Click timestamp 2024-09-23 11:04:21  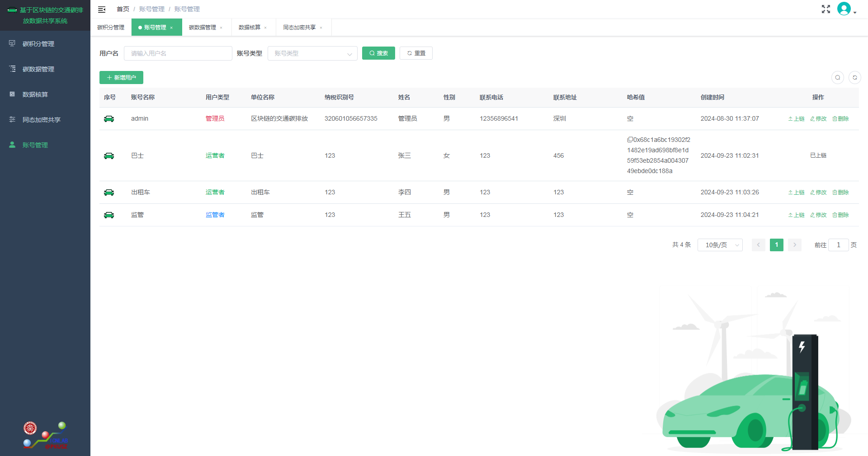[x=730, y=215]
